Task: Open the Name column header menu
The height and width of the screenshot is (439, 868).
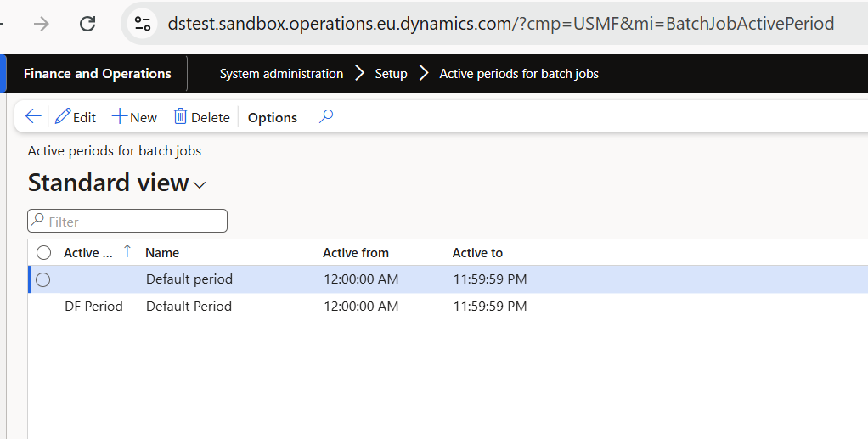Action: [x=162, y=252]
